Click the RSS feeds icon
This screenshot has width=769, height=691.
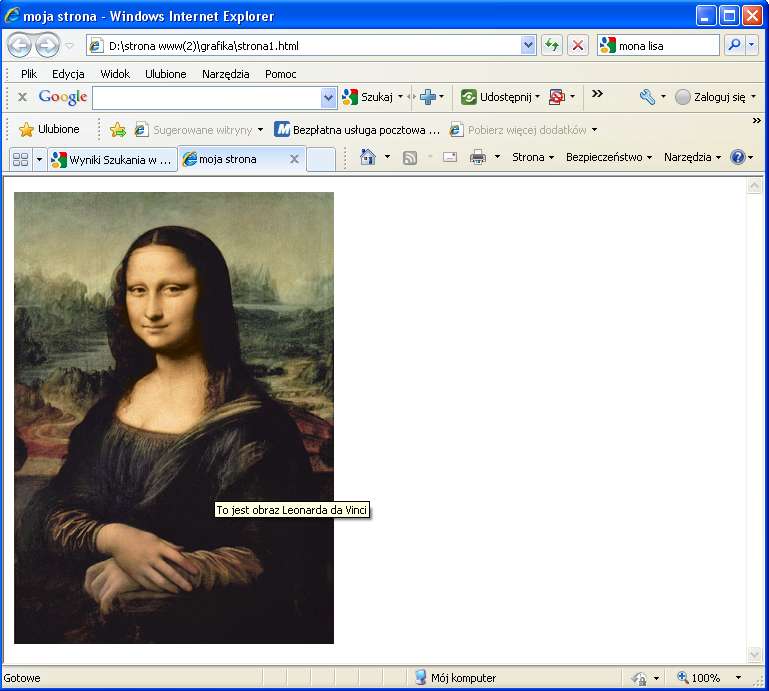pyautogui.click(x=410, y=157)
